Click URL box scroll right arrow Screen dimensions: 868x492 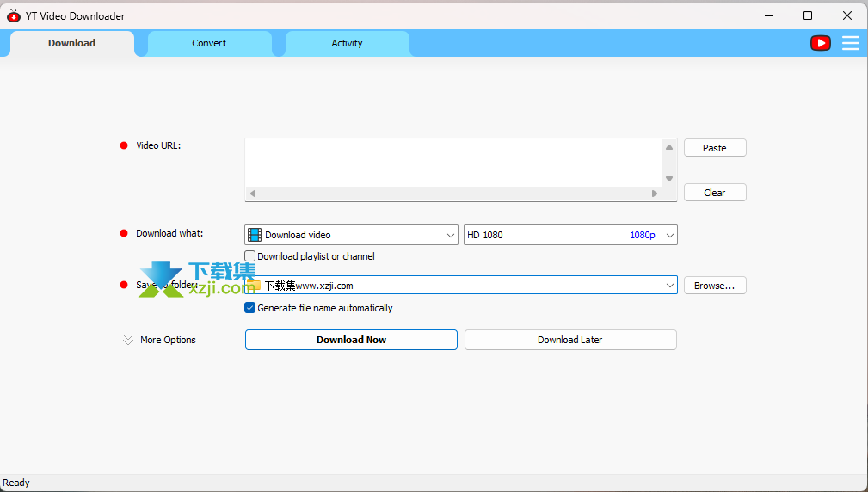tap(655, 194)
